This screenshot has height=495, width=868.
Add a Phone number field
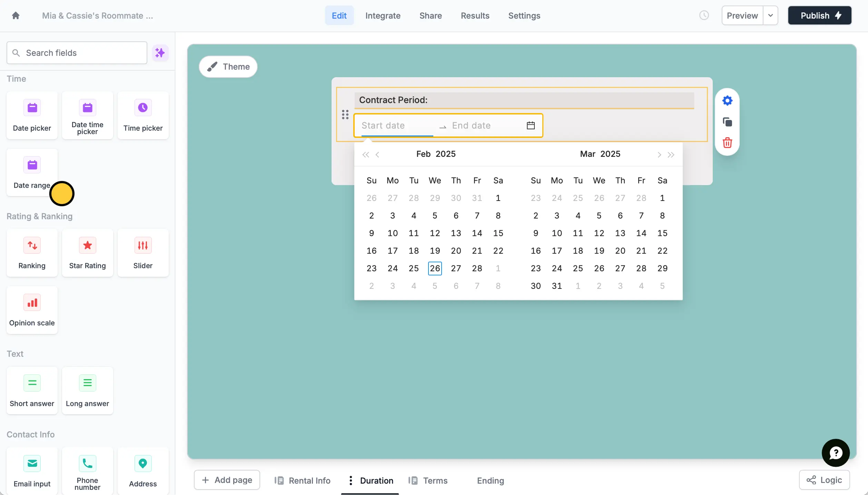click(88, 471)
